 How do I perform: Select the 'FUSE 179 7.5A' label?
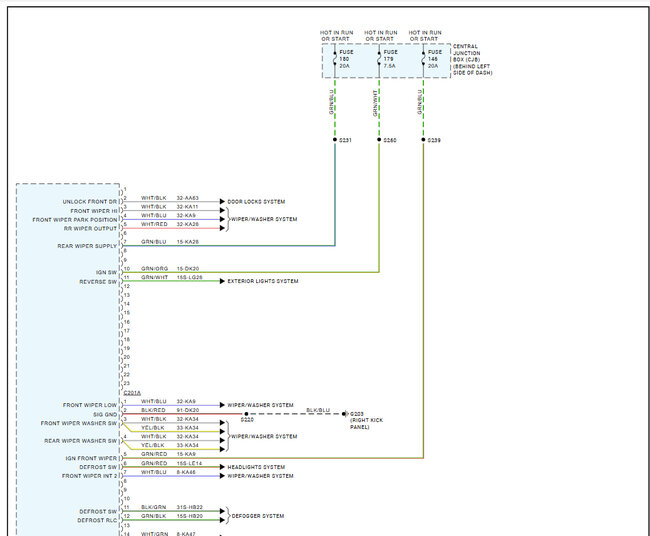pyautogui.click(x=390, y=59)
